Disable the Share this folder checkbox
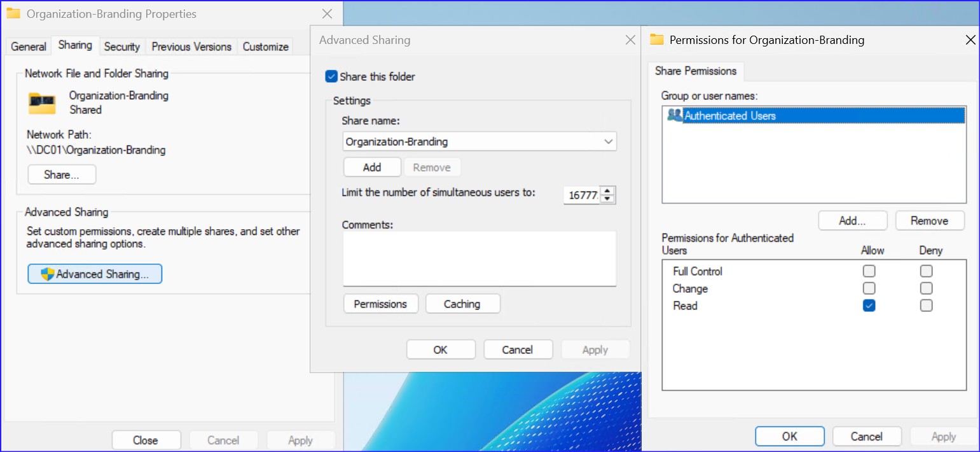The width and height of the screenshot is (980, 452). pyautogui.click(x=331, y=76)
